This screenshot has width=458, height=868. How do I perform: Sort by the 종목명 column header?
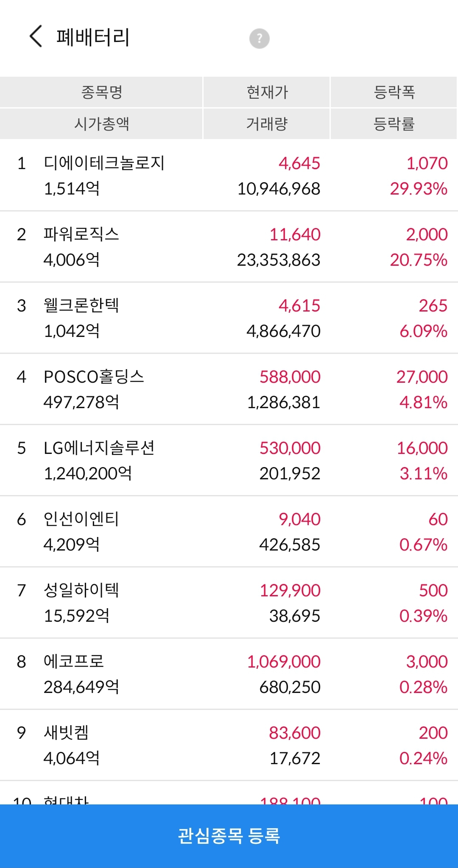pyautogui.click(x=101, y=92)
